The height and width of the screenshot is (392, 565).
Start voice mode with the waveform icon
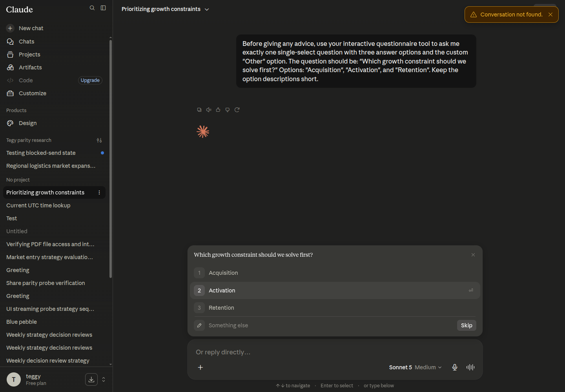pyautogui.click(x=470, y=367)
